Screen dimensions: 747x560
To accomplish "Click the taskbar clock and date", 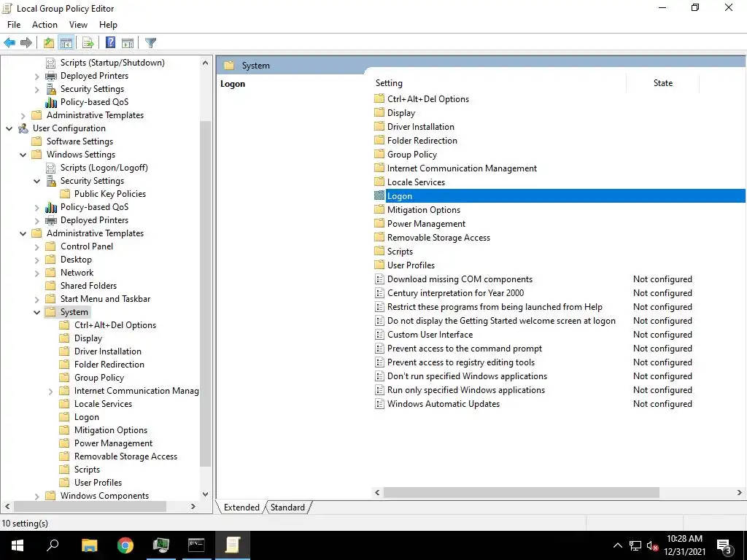I will (x=684, y=545).
